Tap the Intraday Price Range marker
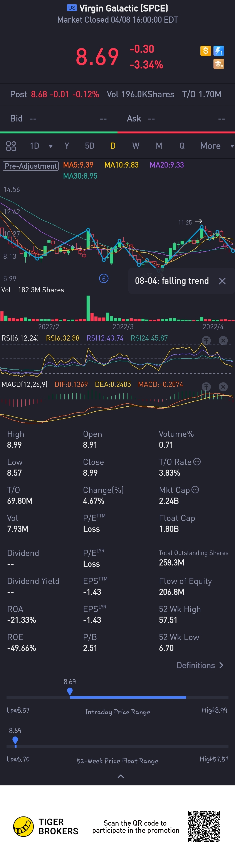The image size is (235, 868). (x=70, y=692)
